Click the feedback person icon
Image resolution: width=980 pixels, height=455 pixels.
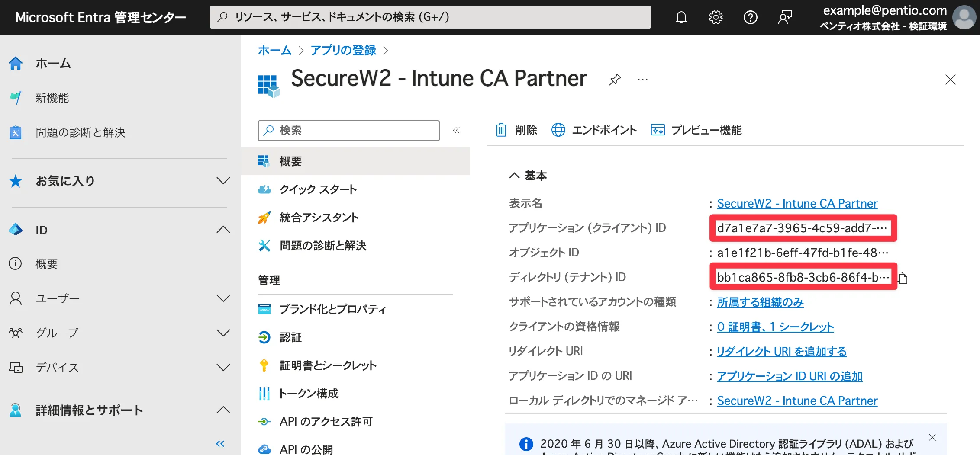click(x=785, y=17)
